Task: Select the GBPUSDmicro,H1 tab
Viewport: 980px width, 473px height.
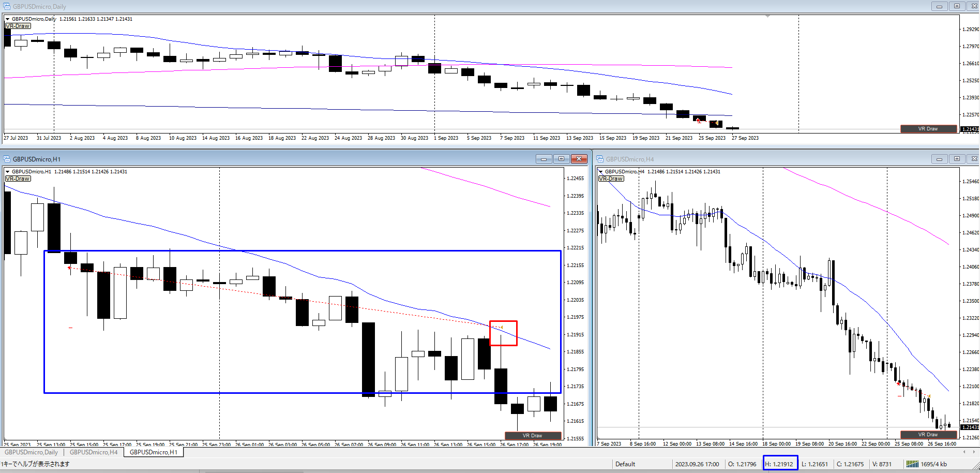Action: pos(154,452)
